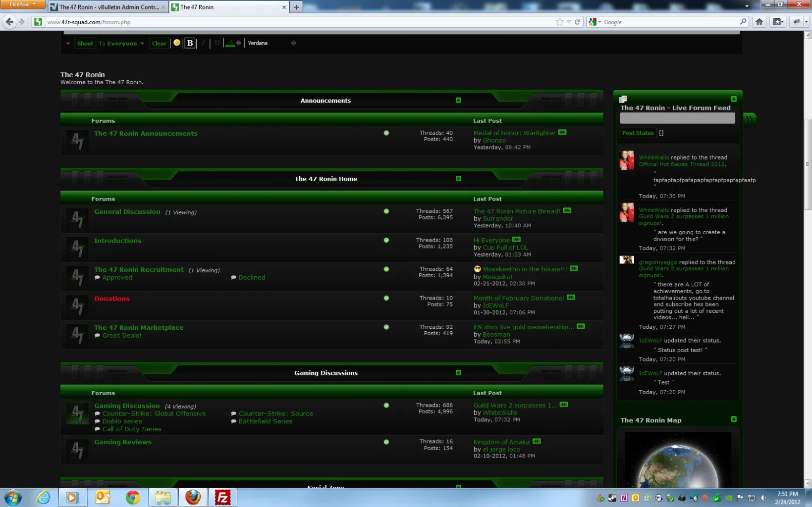Click the Shout button
812x507 pixels.
85,44
